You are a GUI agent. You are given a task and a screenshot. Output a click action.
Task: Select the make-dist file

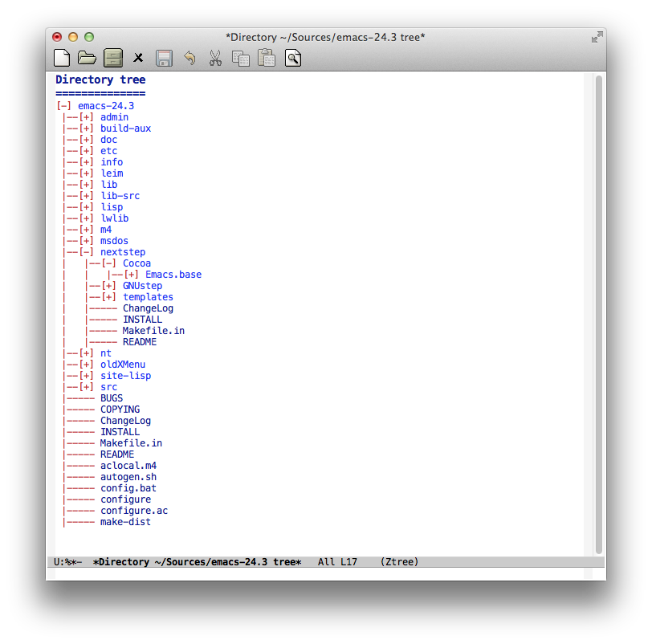tap(125, 521)
